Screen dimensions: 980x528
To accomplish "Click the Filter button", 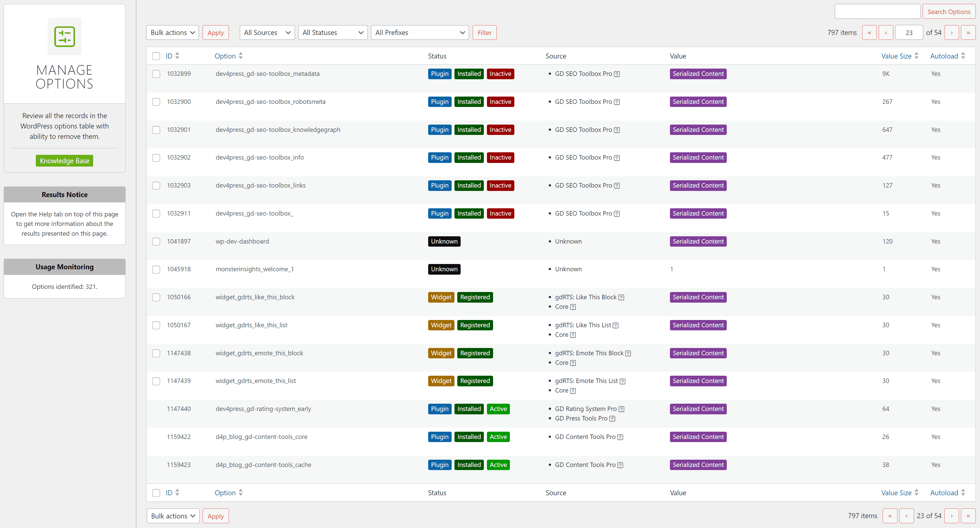I will 484,33.
